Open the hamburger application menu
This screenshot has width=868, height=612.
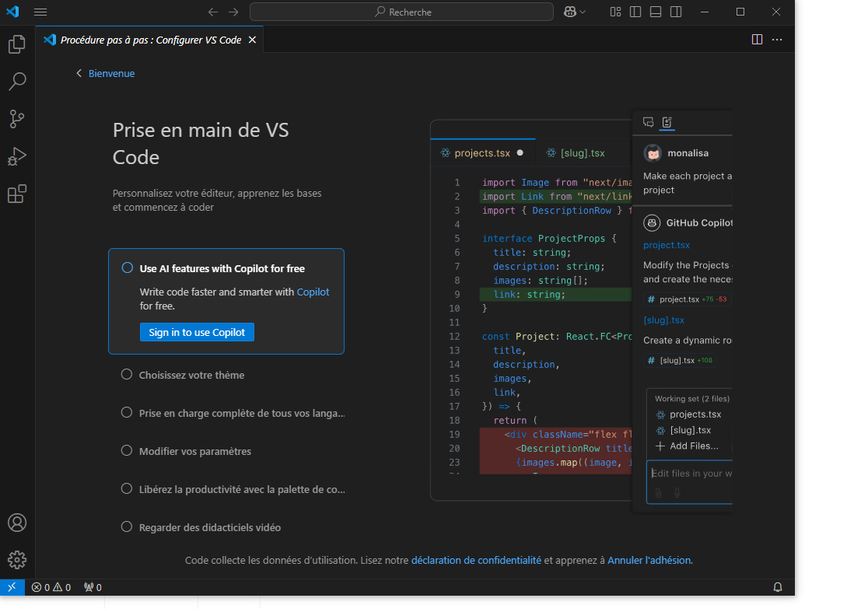(x=40, y=12)
